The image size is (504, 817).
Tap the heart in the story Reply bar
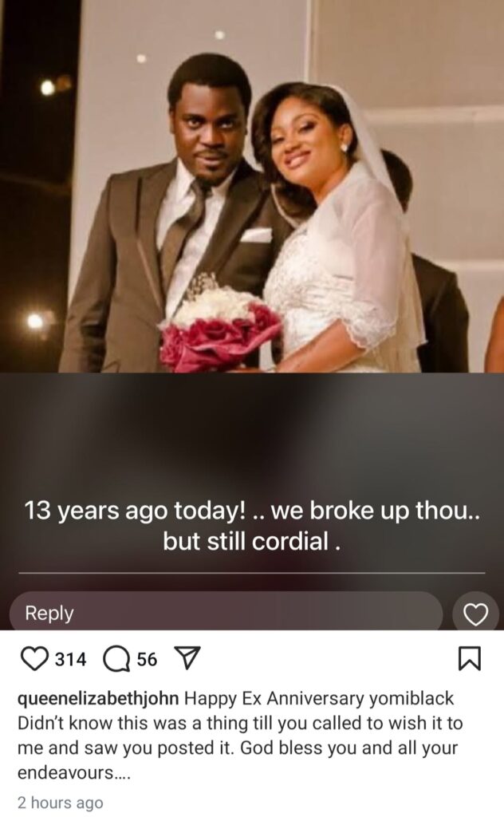(475, 614)
